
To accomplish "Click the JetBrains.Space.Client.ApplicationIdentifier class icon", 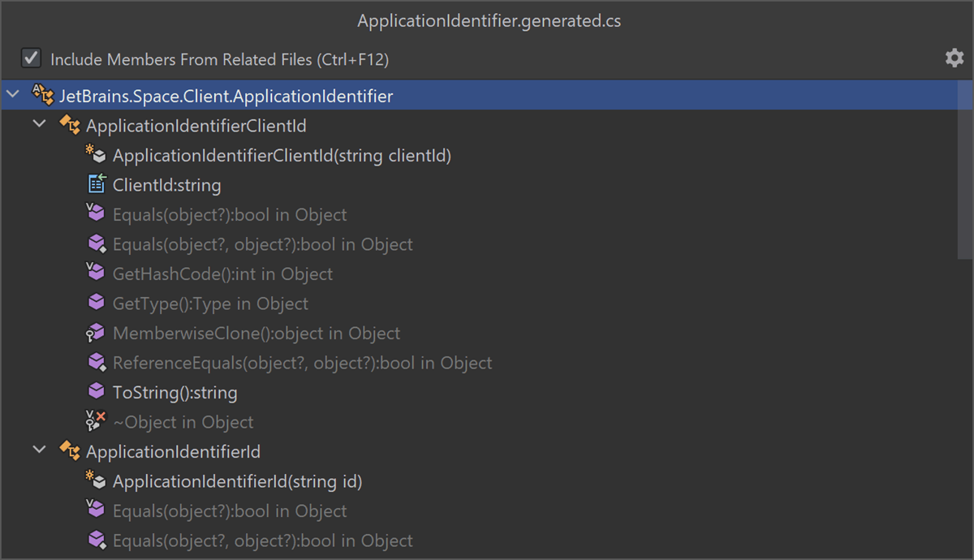I will coord(43,96).
